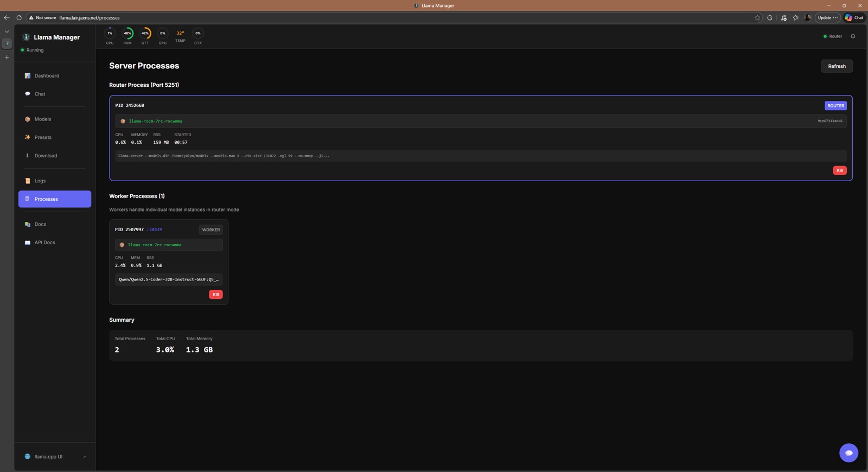Click the Llama Manager logo icon
Image resolution: width=868 pixels, height=472 pixels.
[26, 37]
